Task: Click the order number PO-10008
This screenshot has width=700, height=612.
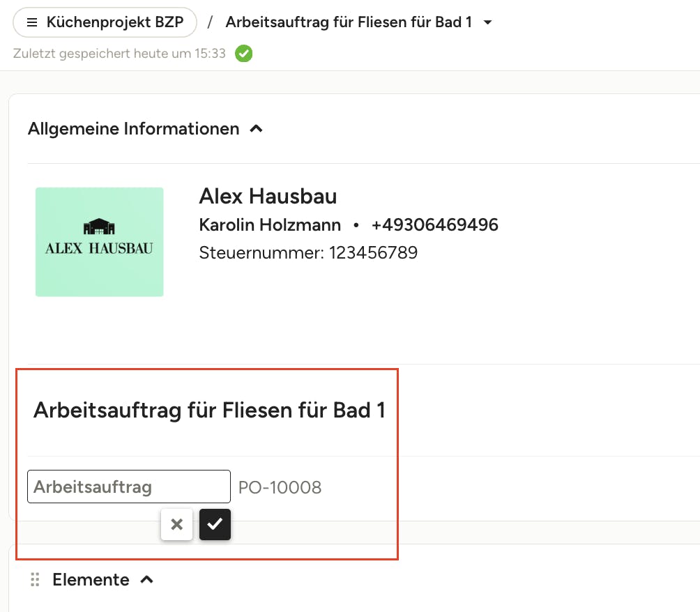Action: coord(280,487)
